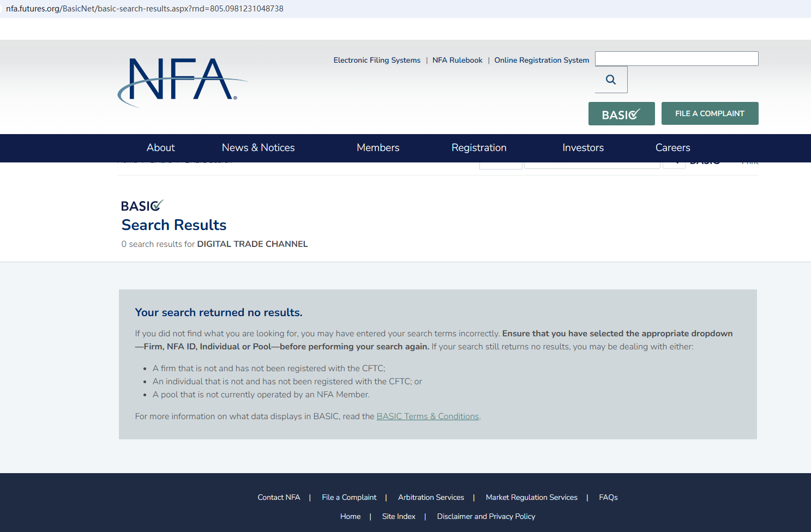Click the browser address bar URL
811x532 pixels.
(145, 9)
